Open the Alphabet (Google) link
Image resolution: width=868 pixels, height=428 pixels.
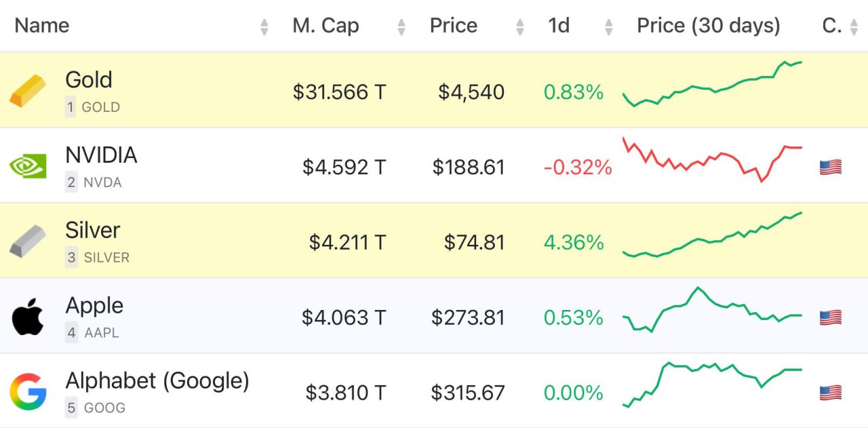(x=157, y=381)
